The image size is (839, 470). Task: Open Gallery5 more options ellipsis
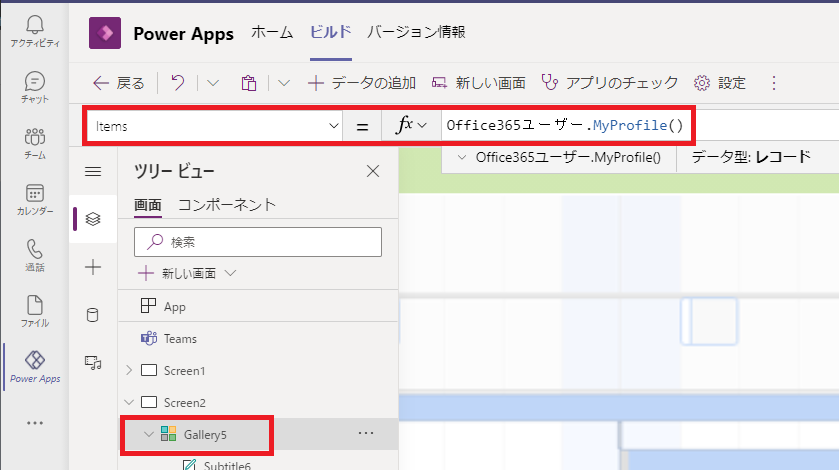pos(366,433)
